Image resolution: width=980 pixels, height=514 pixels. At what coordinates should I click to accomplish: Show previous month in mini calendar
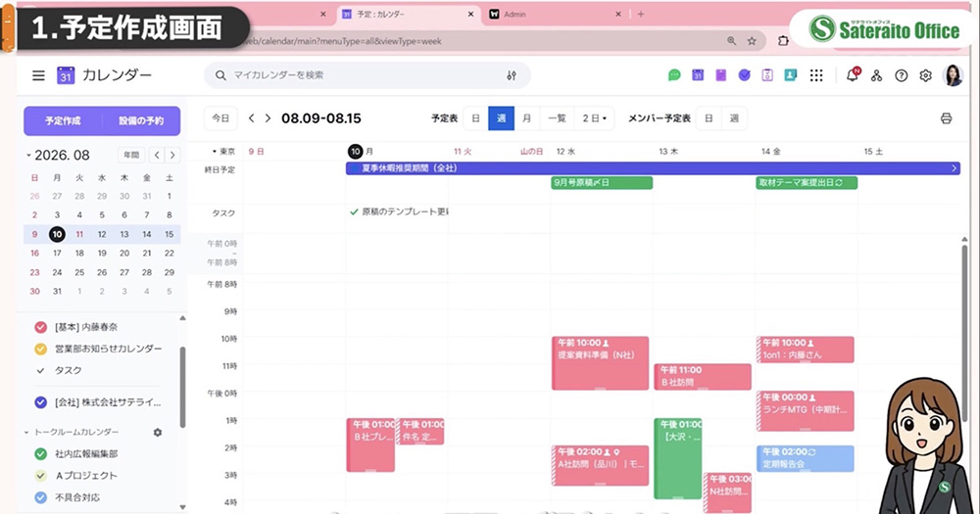(157, 155)
